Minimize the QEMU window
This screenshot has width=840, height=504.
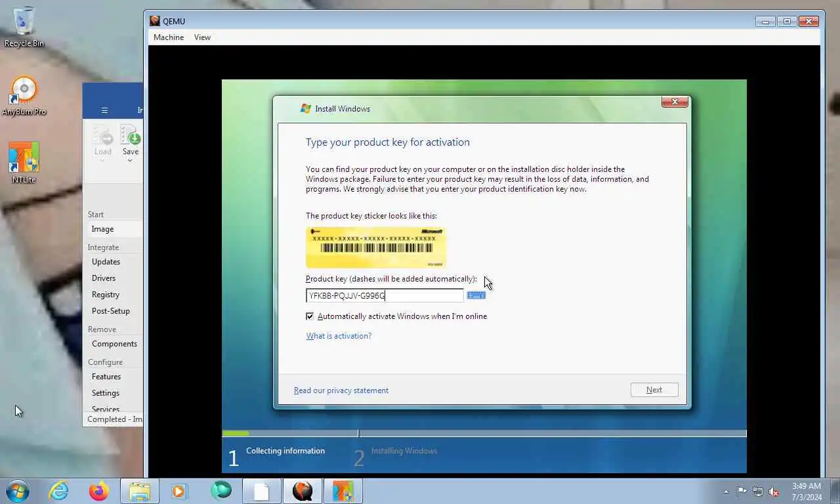coord(765,21)
